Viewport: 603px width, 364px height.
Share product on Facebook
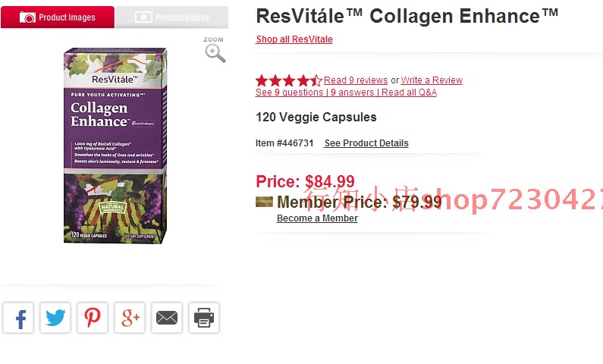tap(18, 318)
